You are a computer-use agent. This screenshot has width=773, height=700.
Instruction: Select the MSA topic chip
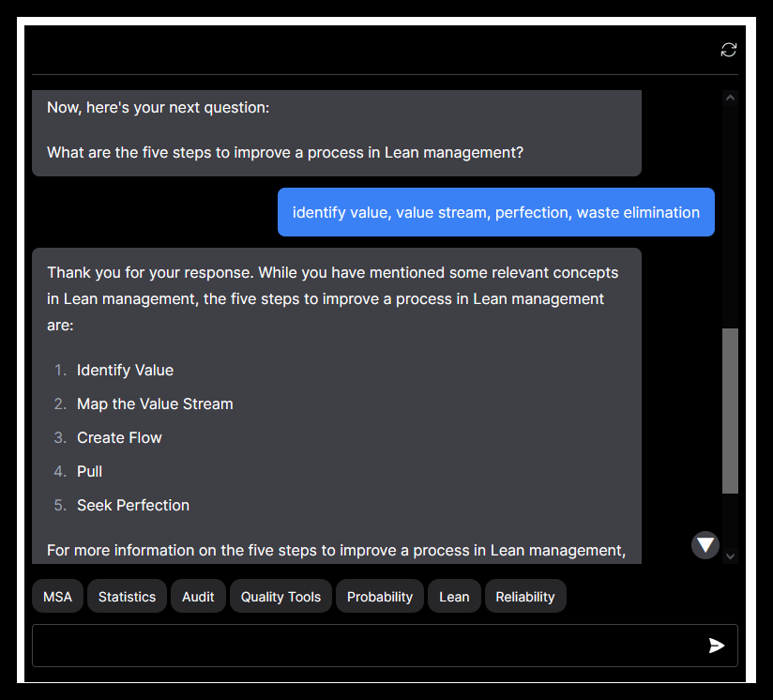[x=57, y=597]
